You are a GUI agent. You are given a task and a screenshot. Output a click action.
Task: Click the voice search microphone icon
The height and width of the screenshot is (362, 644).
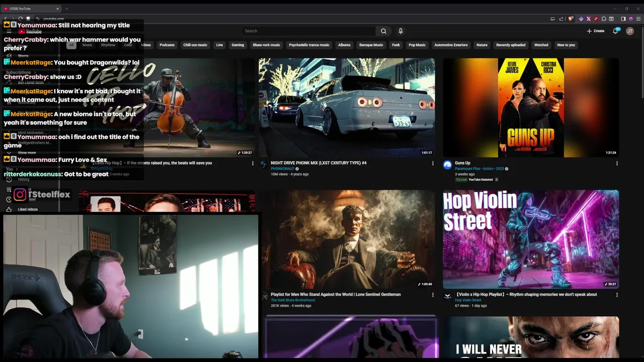[x=400, y=31]
